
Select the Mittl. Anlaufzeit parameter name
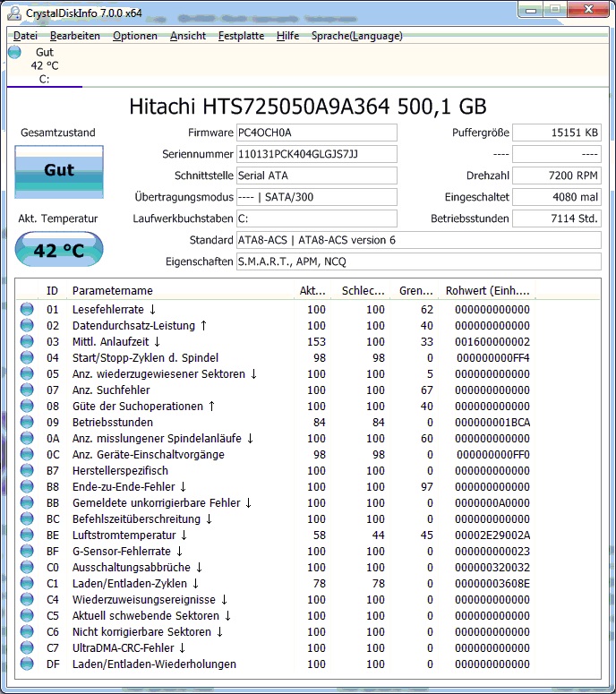coord(115,342)
